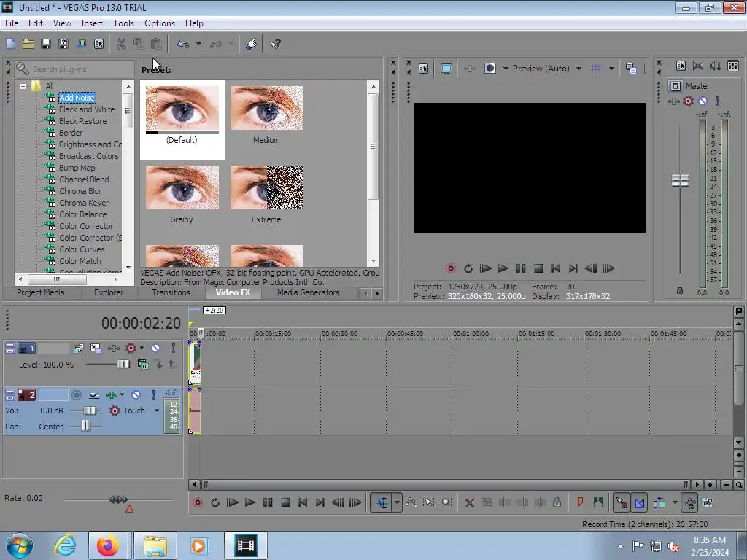Click Downmix Output icon in mixer
747x560 pixels.
click(698, 66)
